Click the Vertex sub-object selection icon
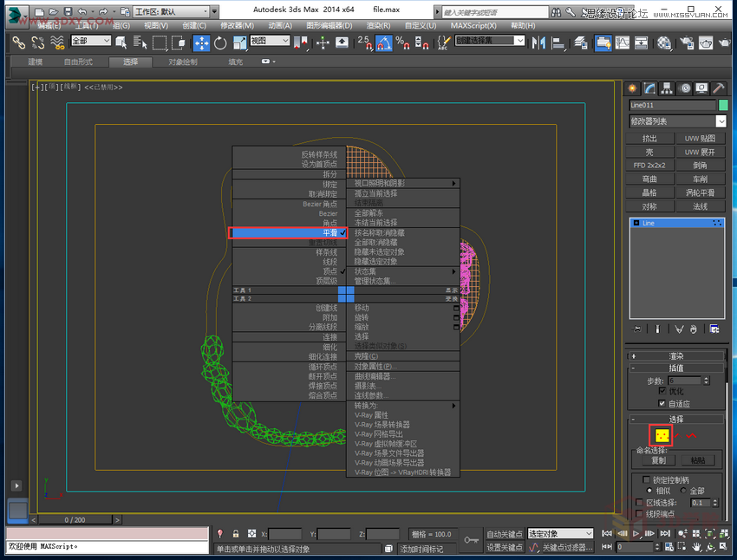Screen dimensions: 737x560 662,436
